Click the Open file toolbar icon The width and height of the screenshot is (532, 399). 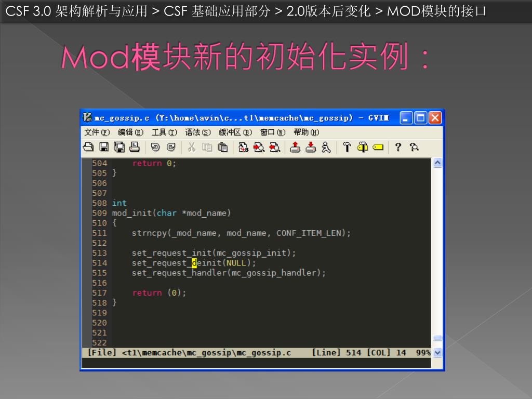(x=88, y=147)
